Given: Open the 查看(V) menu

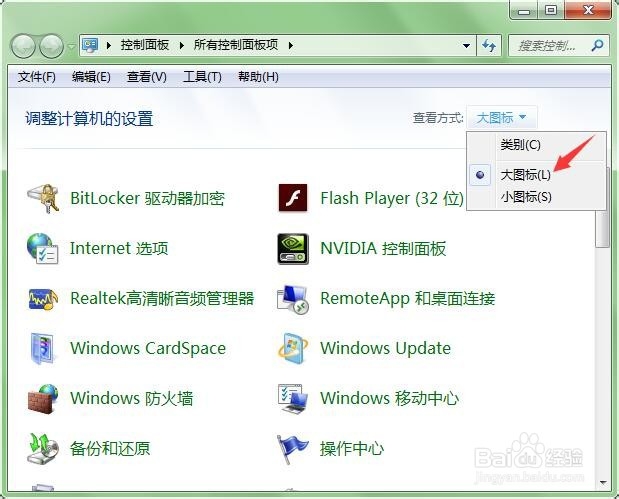Looking at the screenshot, I should 146,76.
